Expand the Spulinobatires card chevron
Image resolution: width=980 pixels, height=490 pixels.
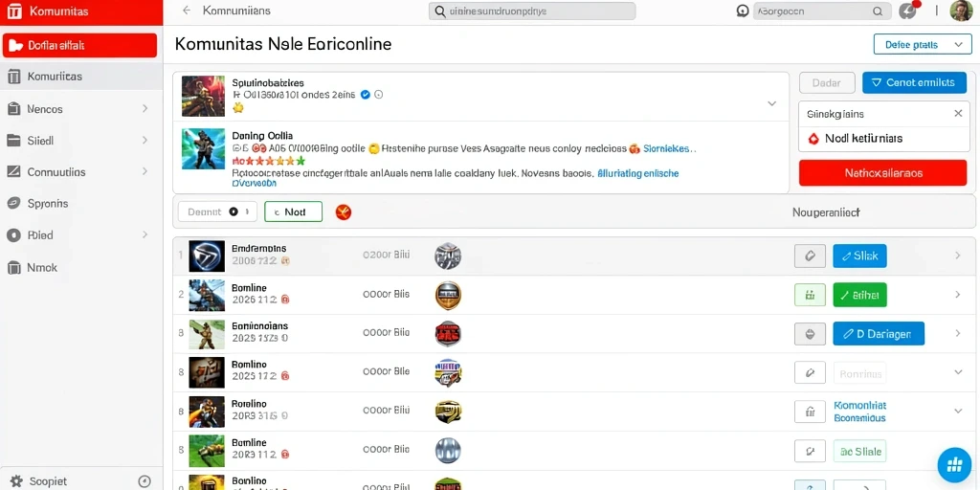(x=772, y=103)
